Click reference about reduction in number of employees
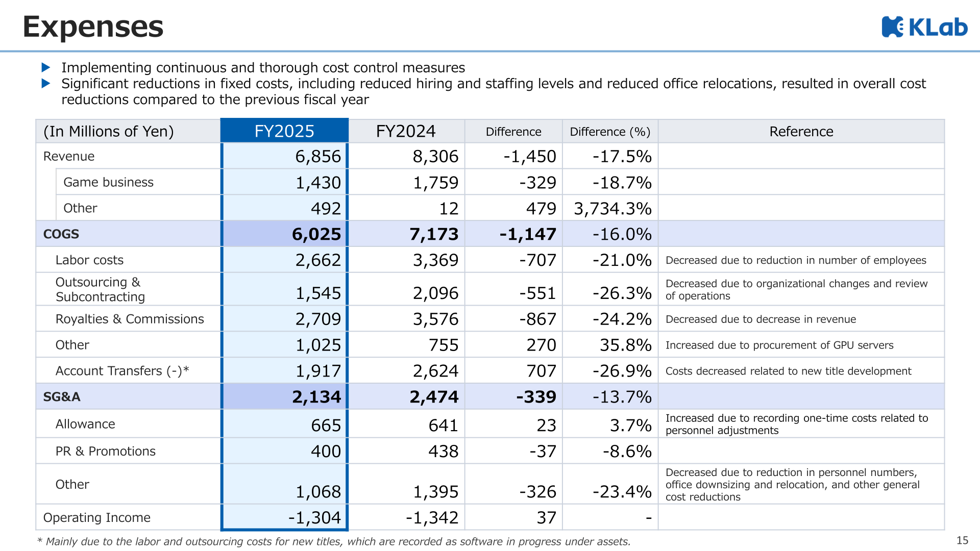The height and width of the screenshot is (551, 980). (x=796, y=260)
